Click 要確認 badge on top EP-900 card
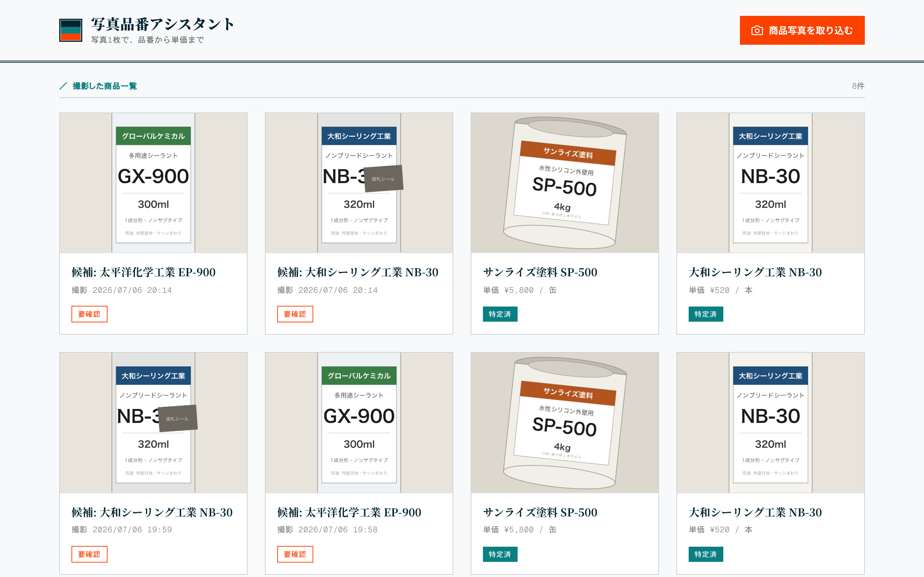The image size is (924, 577). coord(90,314)
